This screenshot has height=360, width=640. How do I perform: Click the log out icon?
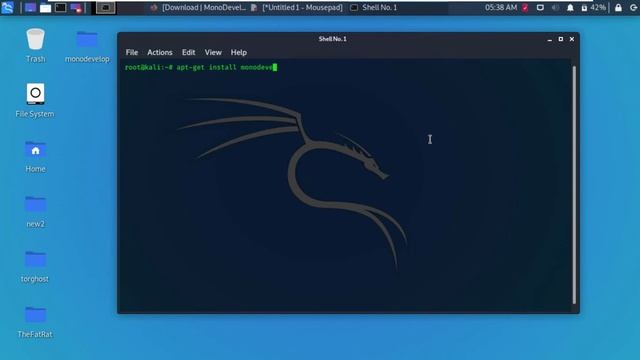[633, 7]
